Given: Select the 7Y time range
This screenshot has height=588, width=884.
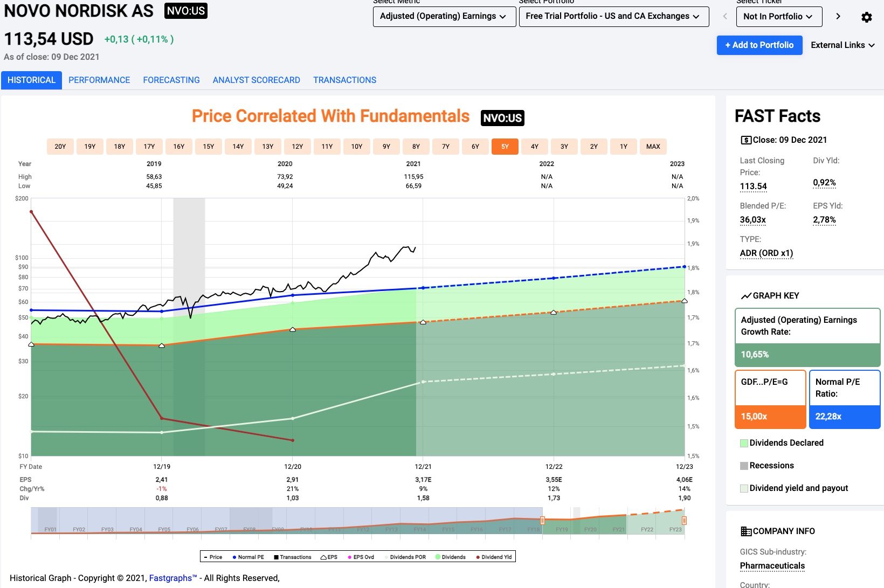Looking at the screenshot, I should (446, 147).
